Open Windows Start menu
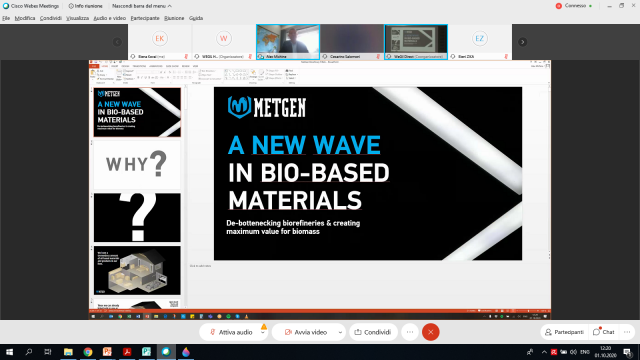The height and width of the screenshot is (360, 640). (x=9, y=352)
